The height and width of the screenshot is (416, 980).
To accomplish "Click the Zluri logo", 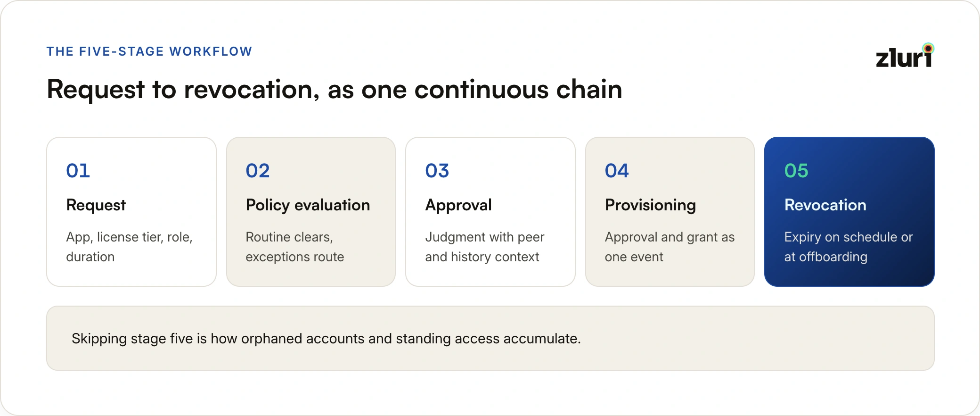I will click(x=905, y=56).
